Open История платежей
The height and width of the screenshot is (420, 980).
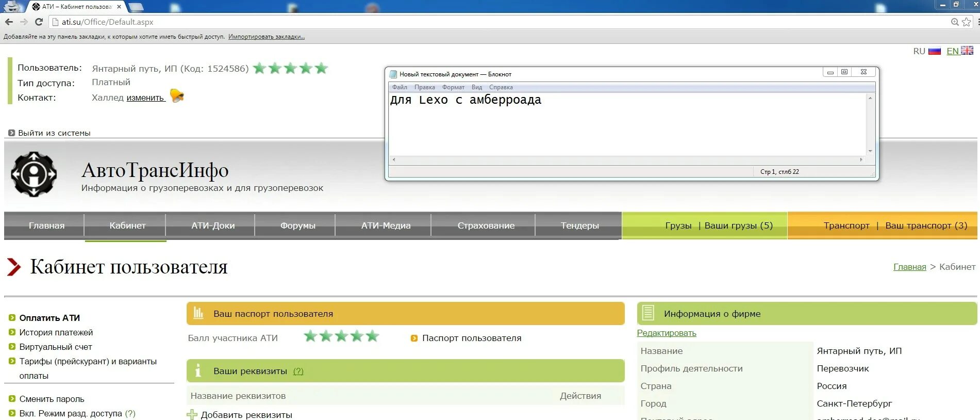pos(56,332)
